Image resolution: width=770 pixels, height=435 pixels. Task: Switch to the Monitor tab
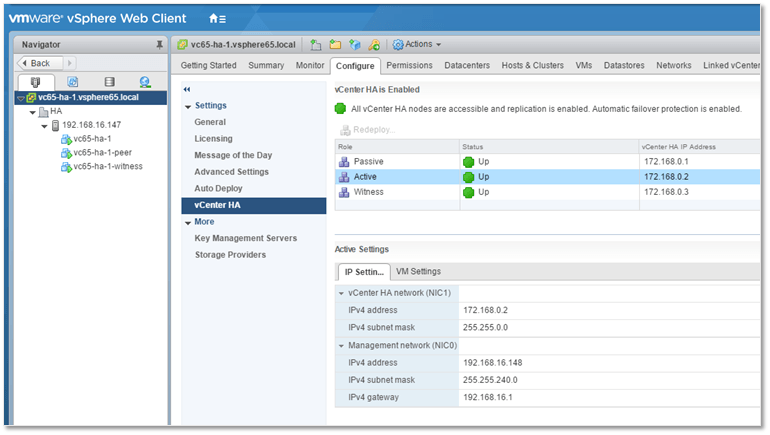(x=310, y=65)
